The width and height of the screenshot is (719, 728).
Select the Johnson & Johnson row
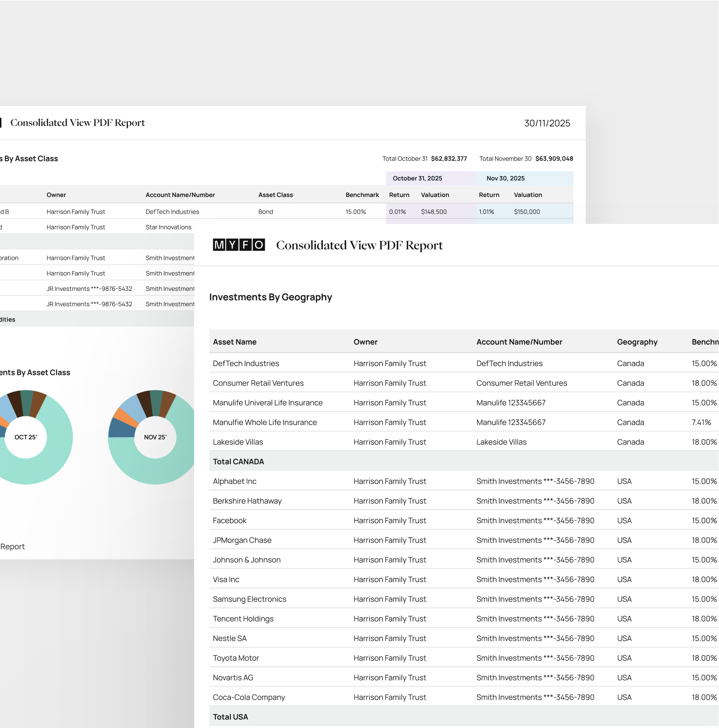click(464, 560)
